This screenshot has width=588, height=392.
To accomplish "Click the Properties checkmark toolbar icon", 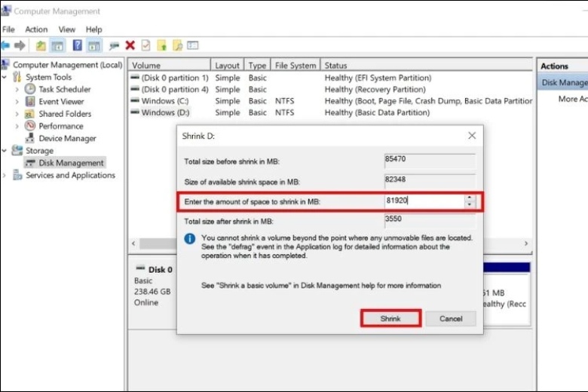I will [145, 46].
